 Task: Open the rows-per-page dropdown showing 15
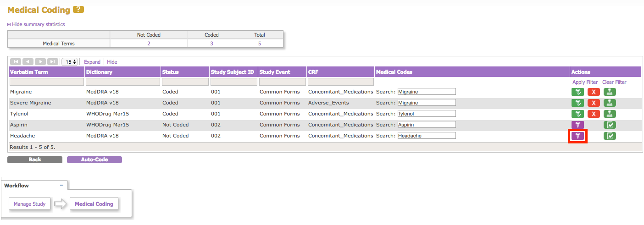(70, 62)
